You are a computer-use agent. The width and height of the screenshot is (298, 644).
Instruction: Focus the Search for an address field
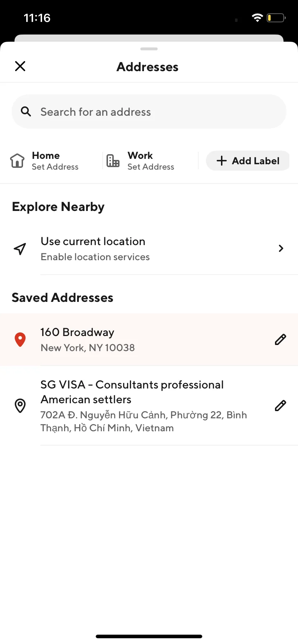(149, 111)
